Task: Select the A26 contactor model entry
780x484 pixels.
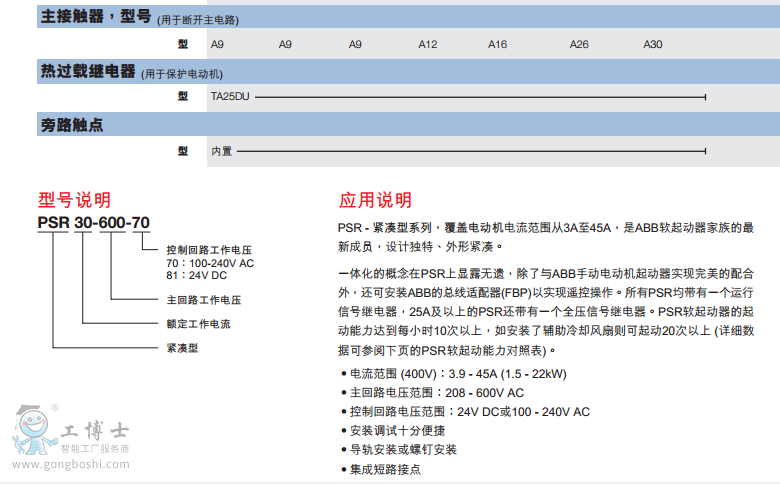Action: point(579,44)
